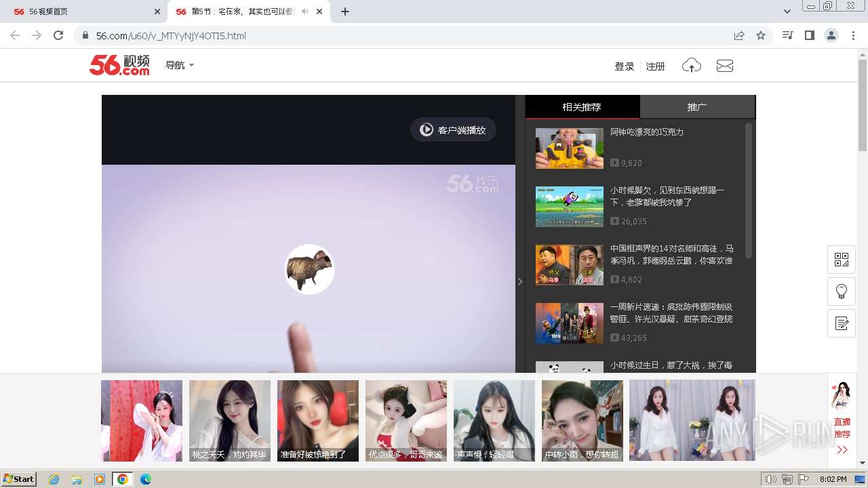Open the Chrome three-dot menu
The image size is (868, 488).
pyautogui.click(x=853, y=35)
